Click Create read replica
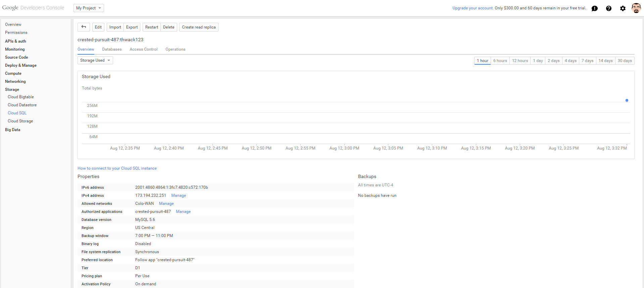Viewport: 644px width, 288px height. [x=199, y=27]
